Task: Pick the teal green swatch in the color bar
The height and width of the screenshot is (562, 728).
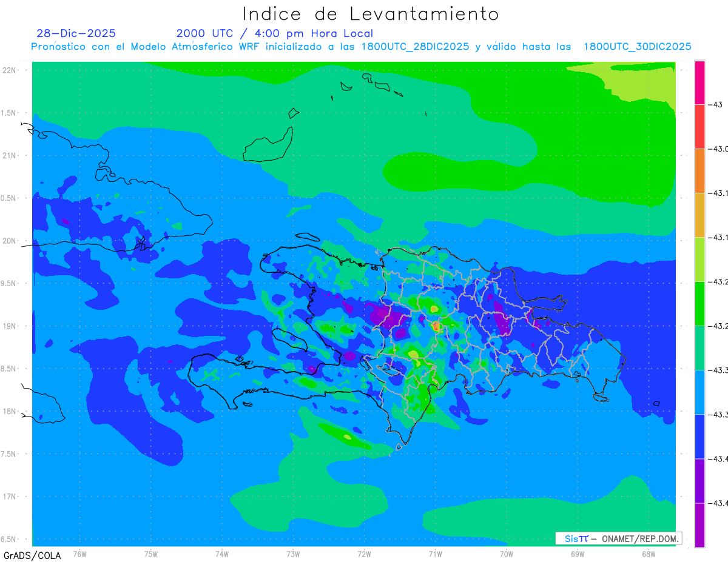Action: (699, 348)
